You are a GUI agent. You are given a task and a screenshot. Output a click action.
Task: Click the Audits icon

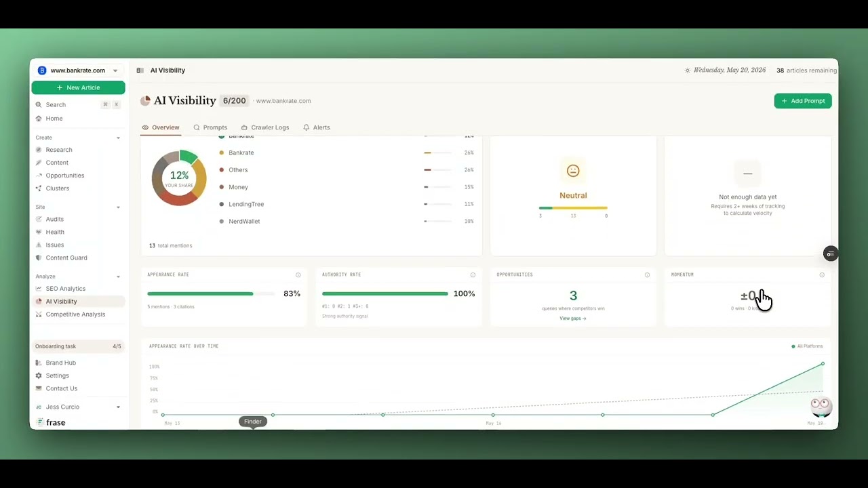click(39, 220)
